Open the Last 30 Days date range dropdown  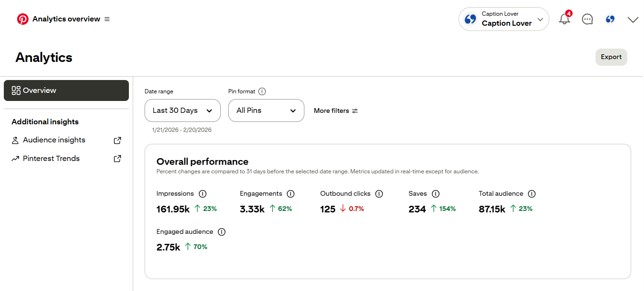click(182, 110)
